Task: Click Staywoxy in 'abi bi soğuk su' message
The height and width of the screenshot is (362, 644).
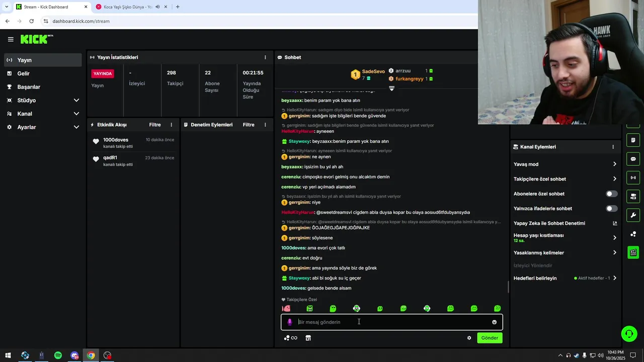Action: click(299, 278)
